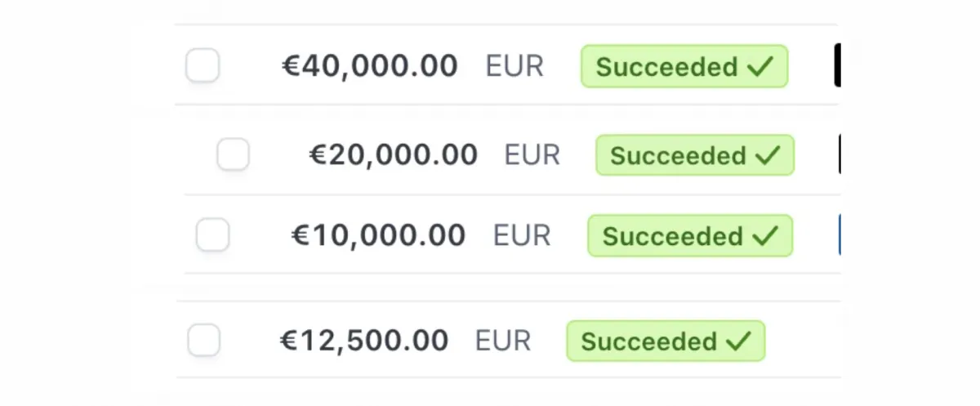Click the black card icon in €20,000.00 row
The width and height of the screenshot is (980, 406).
(x=840, y=154)
